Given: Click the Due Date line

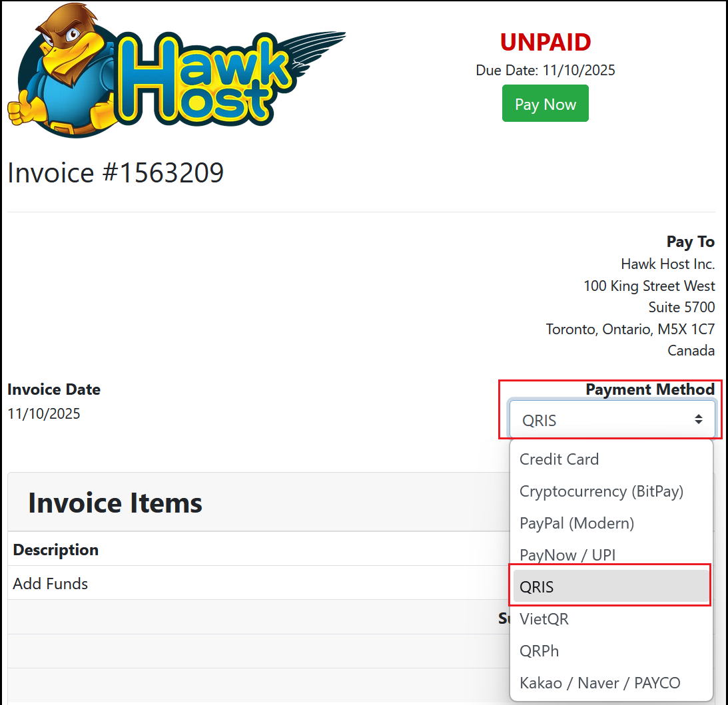Looking at the screenshot, I should pyautogui.click(x=545, y=71).
